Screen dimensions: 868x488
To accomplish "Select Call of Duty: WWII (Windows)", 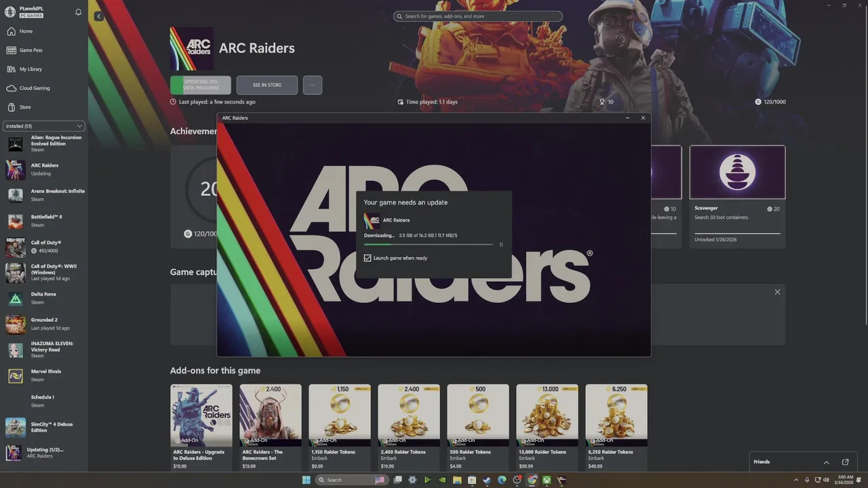I will [x=44, y=272].
